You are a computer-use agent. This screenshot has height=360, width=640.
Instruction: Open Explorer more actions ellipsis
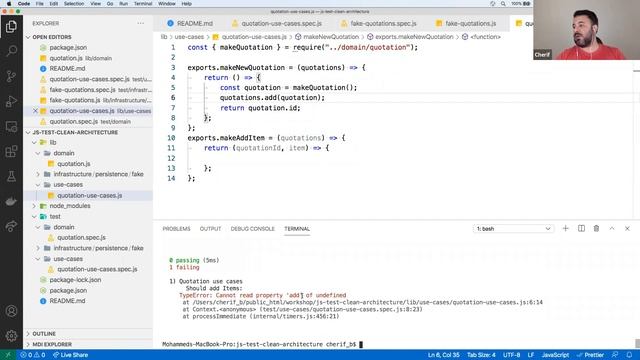(x=141, y=23)
